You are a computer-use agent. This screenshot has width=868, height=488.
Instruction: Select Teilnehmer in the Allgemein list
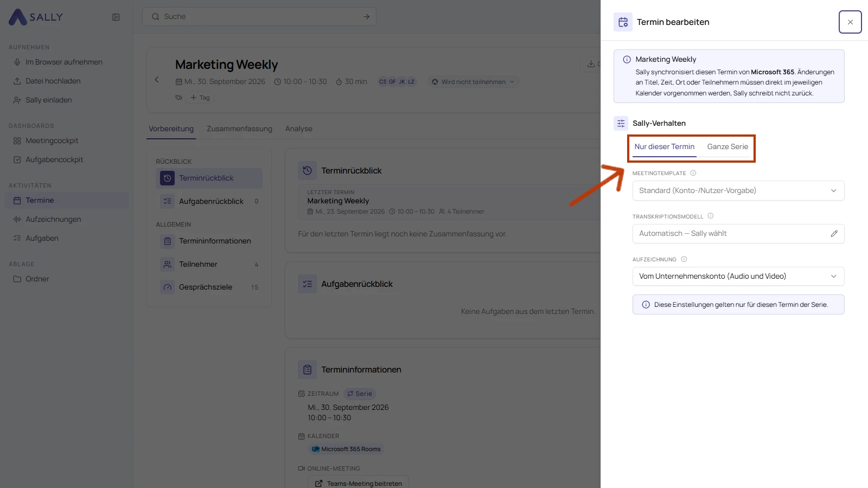(x=209, y=265)
